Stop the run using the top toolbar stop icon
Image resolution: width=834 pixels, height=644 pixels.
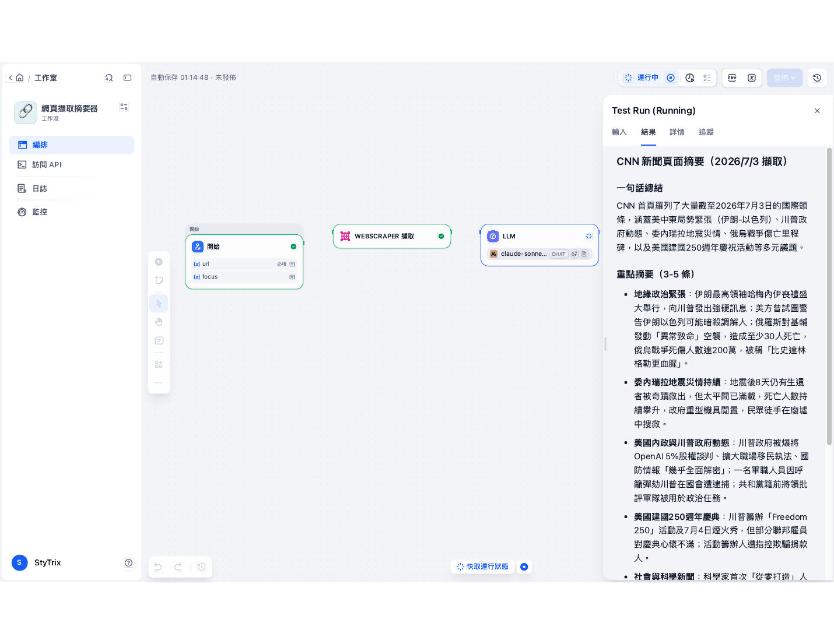coord(671,78)
